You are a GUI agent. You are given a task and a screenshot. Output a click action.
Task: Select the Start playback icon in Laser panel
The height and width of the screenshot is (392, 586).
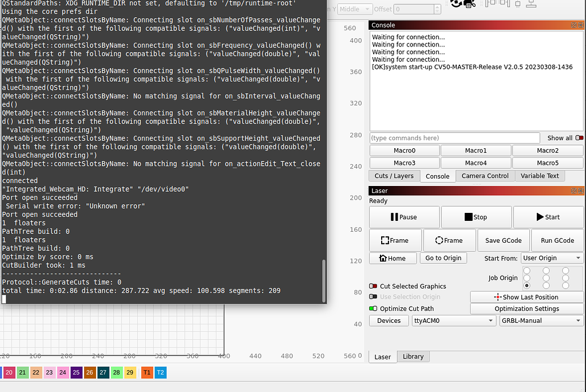[x=539, y=217]
